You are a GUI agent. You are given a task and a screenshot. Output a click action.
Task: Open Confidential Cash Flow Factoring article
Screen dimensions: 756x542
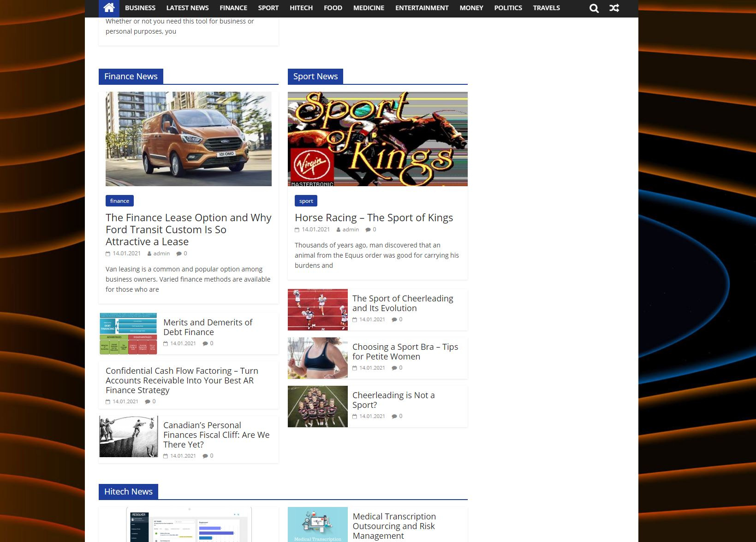tap(182, 380)
